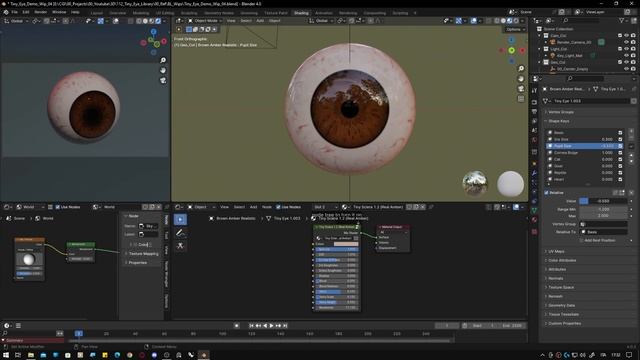Open the Output properties tab

coord(534,111)
